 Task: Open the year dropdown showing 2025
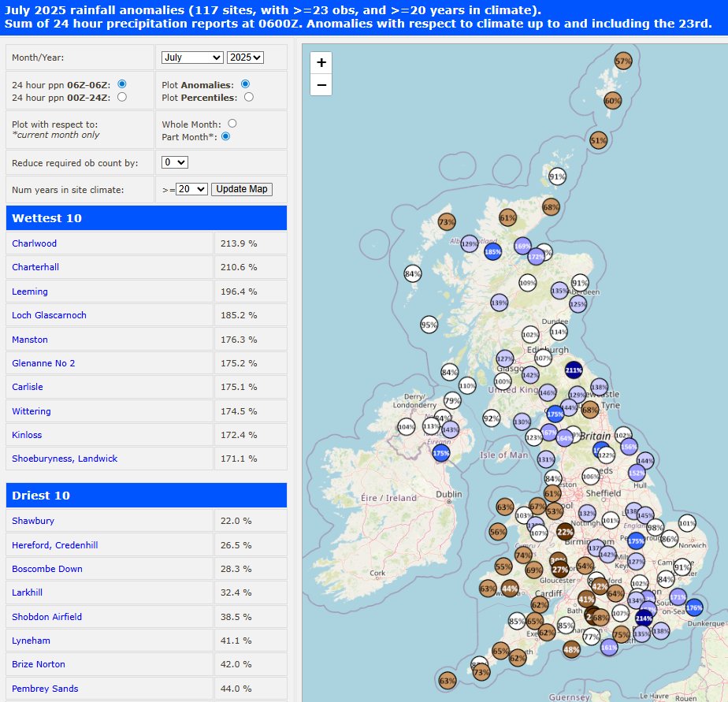pos(245,58)
